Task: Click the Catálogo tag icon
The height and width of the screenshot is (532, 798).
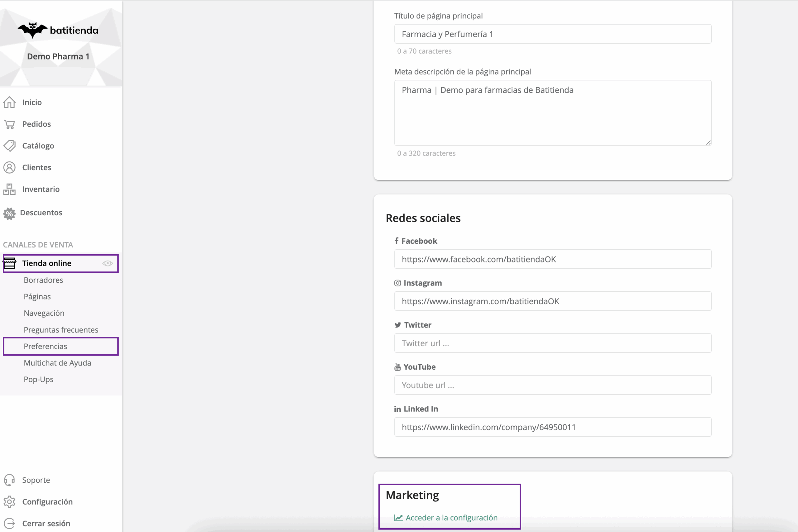Action: pyautogui.click(x=9, y=146)
